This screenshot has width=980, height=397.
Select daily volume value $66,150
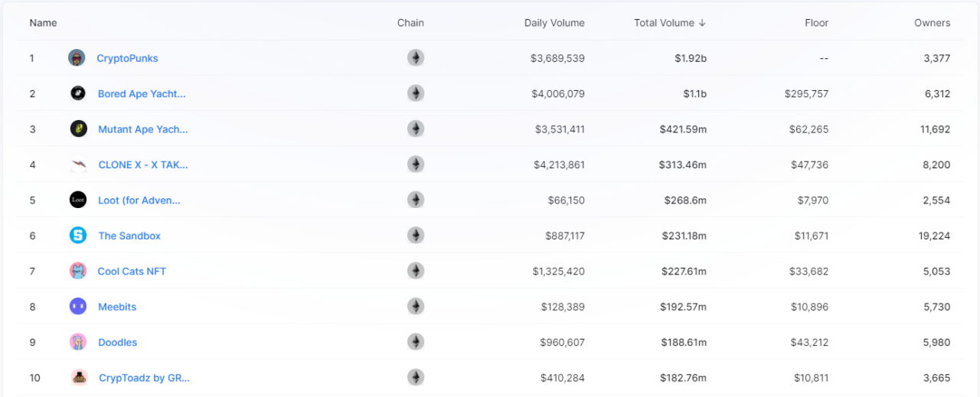coord(567,200)
